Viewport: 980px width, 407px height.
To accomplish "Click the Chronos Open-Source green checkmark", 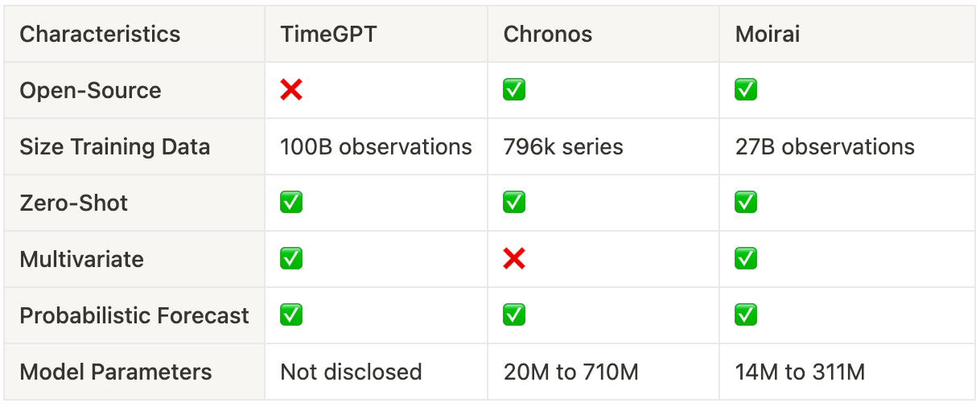I will coord(514,90).
